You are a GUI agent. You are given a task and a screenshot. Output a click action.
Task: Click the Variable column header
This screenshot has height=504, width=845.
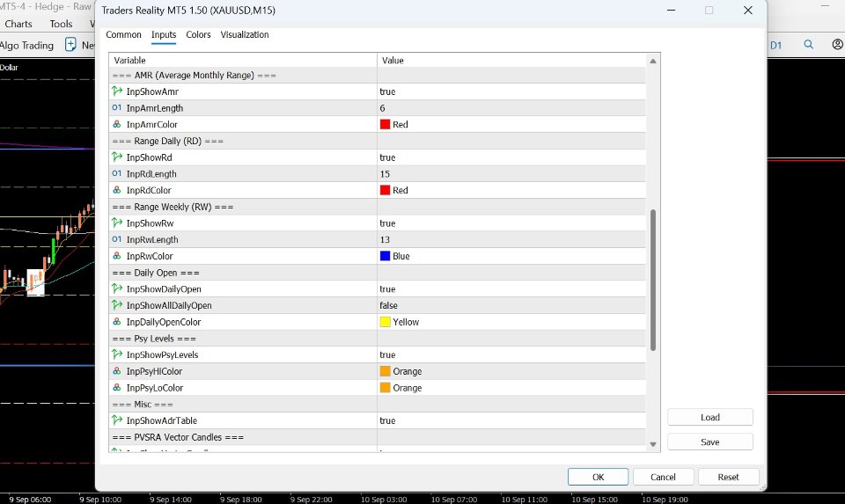[243, 61]
